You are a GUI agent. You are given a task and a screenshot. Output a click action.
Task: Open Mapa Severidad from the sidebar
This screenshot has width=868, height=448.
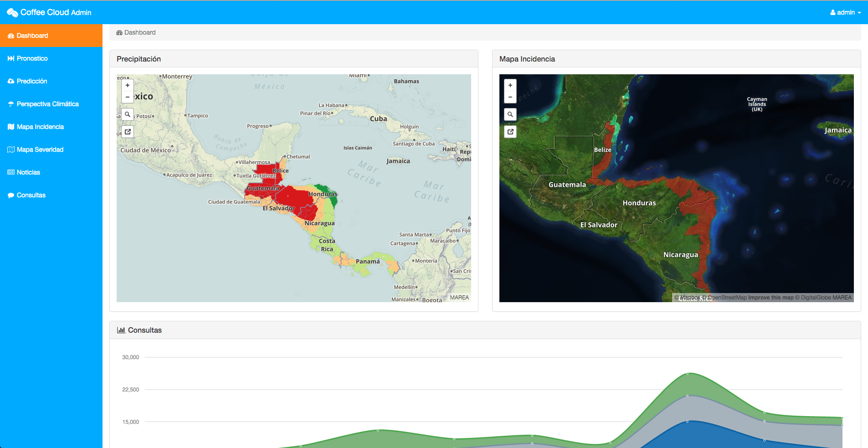(x=40, y=149)
